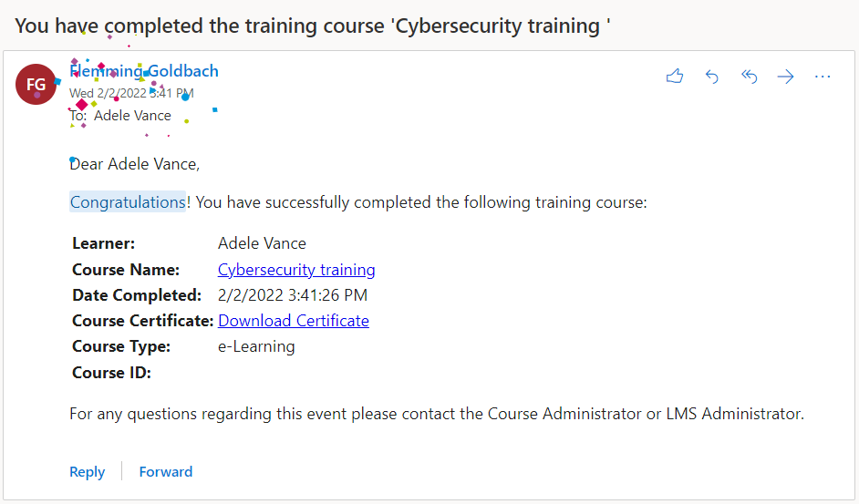Viewport: 859px width, 504px height.
Task: Click the greeting Dear Adele Vance
Action: (134, 164)
